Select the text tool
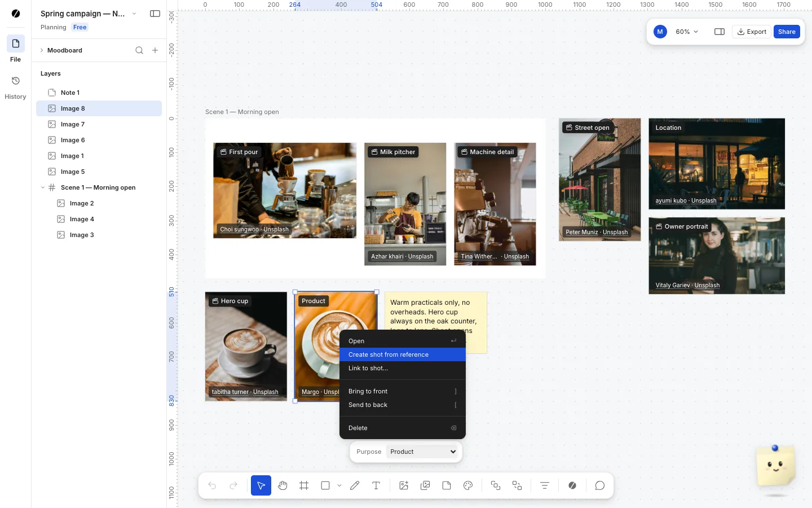Screen dimensions: 812x508 376,485
